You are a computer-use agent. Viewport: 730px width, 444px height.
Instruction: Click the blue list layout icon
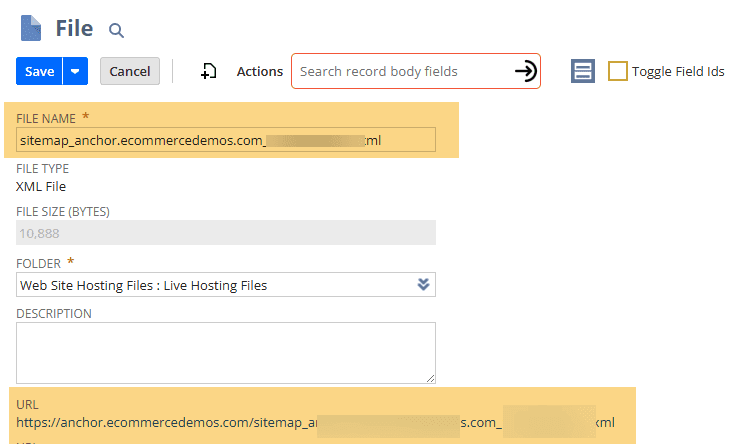pos(582,71)
